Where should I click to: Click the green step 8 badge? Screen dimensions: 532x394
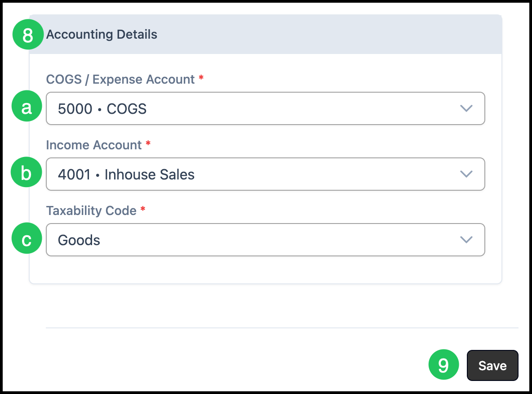(27, 34)
